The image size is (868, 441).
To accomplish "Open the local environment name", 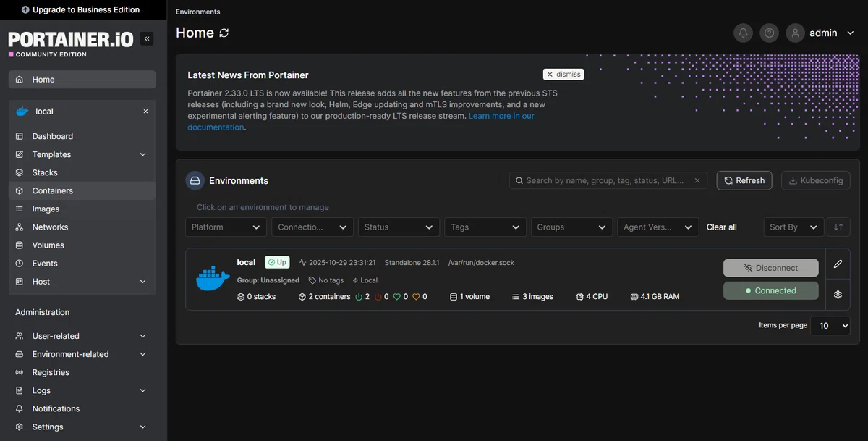I will pos(246,262).
